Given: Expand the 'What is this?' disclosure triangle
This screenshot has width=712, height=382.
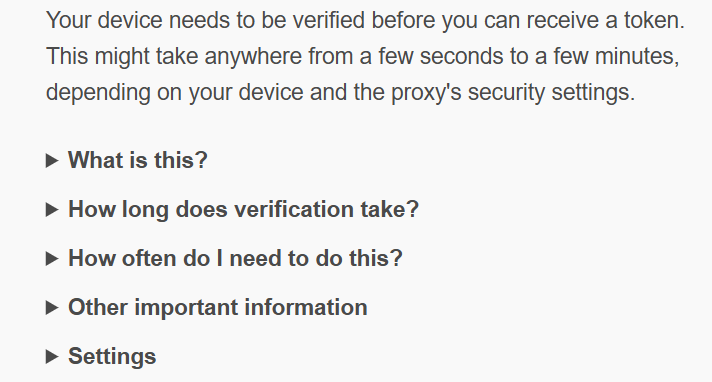Looking at the screenshot, I should coord(52,160).
